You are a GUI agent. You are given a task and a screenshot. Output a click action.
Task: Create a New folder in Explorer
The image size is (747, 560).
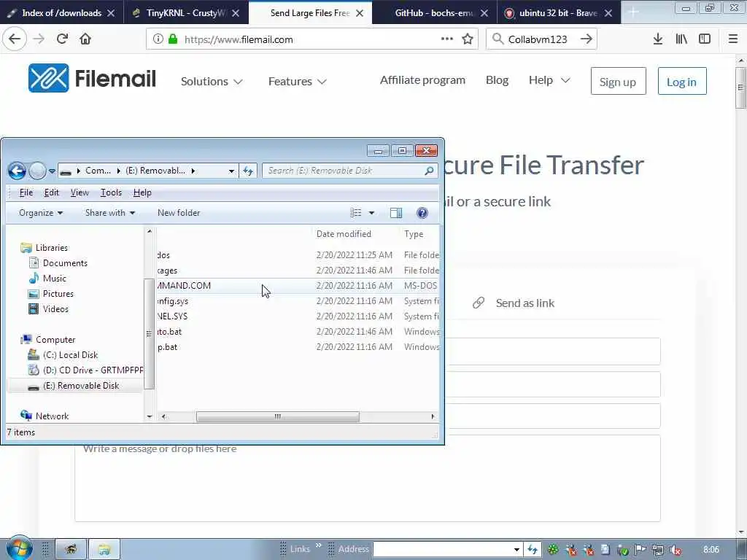point(179,213)
